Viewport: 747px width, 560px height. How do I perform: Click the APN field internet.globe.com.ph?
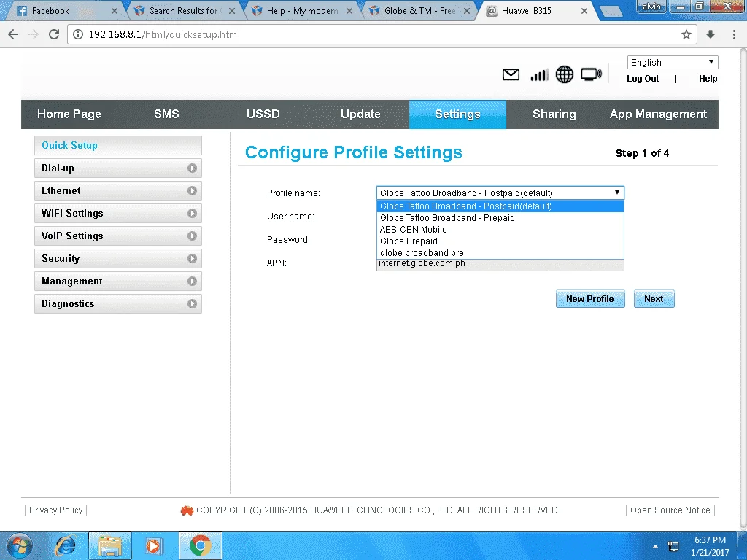[x=500, y=264]
